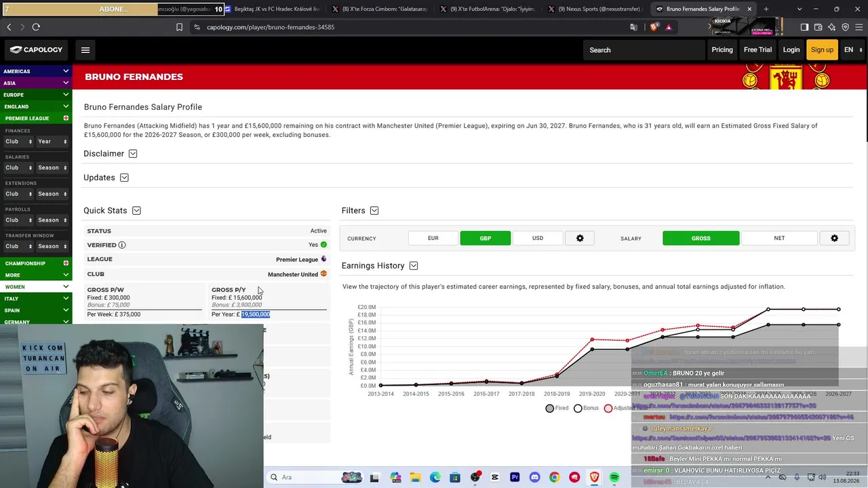The width and height of the screenshot is (868, 488).
Task: Go to the Capology home logo
Action: click(37, 49)
